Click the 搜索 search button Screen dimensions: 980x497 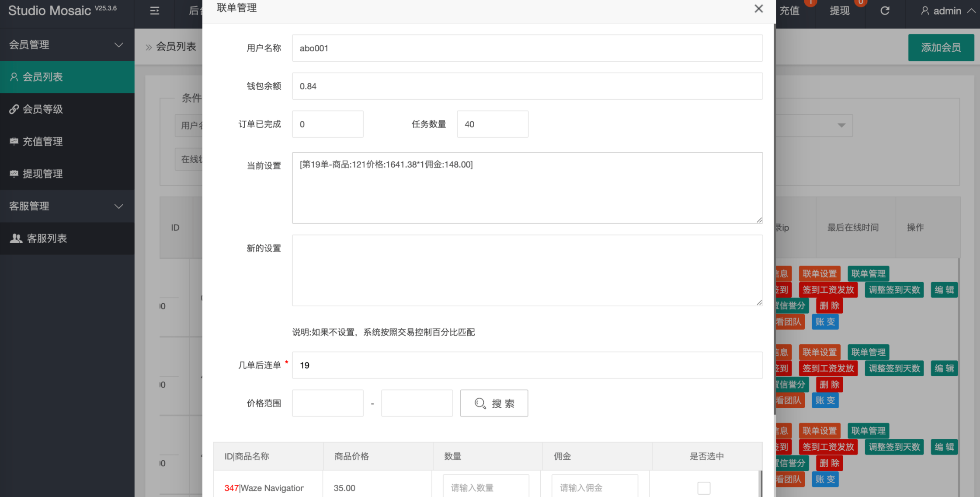(494, 403)
